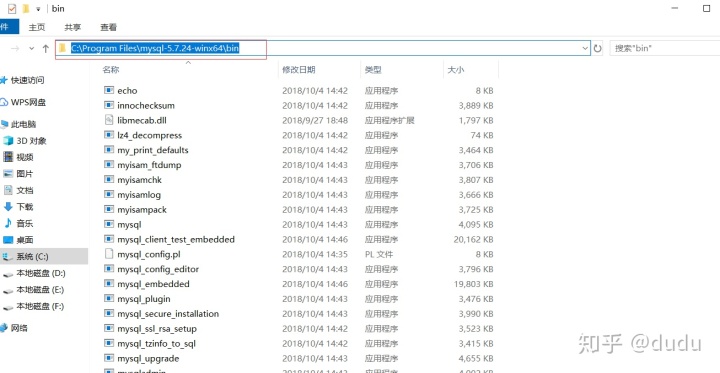Click the 应用程序扩展 type cell
This screenshot has height=373, width=720.
[x=389, y=120]
